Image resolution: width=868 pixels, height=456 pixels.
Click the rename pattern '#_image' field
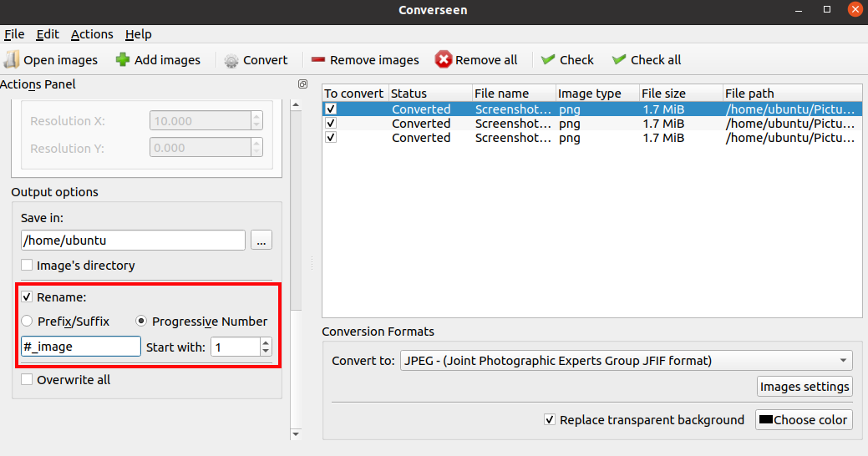[81, 347]
